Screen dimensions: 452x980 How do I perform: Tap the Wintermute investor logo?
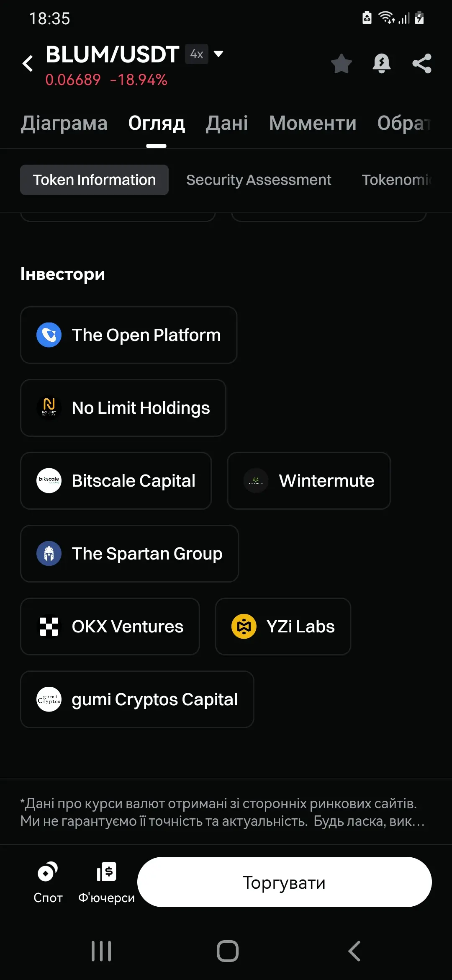tap(256, 481)
